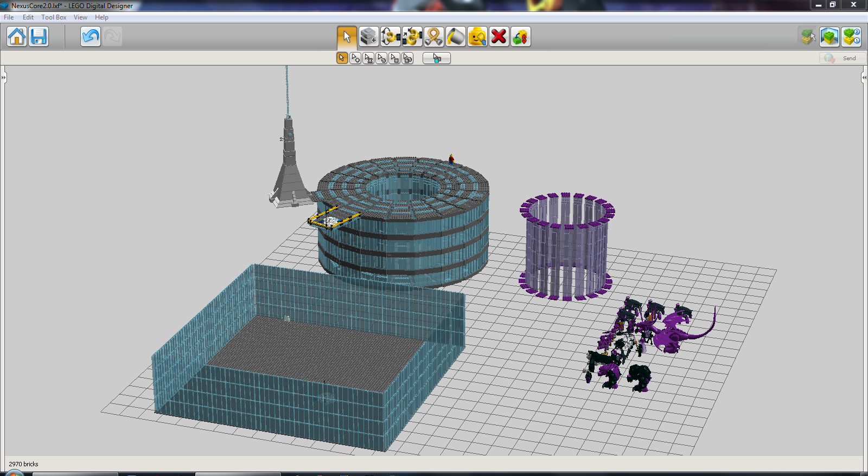This screenshot has width=868, height=476.
Task: Open the Tool Box menu
Action: tap(54, 17)
